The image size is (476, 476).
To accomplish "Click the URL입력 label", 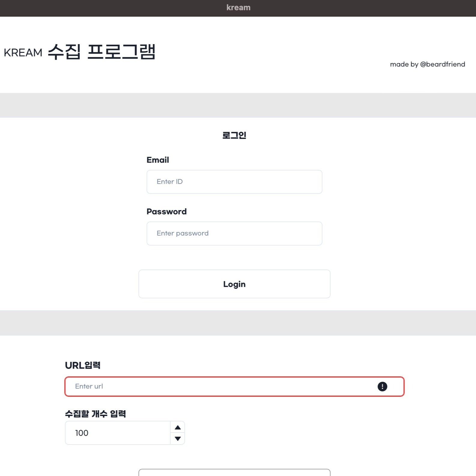I will 83,365.
